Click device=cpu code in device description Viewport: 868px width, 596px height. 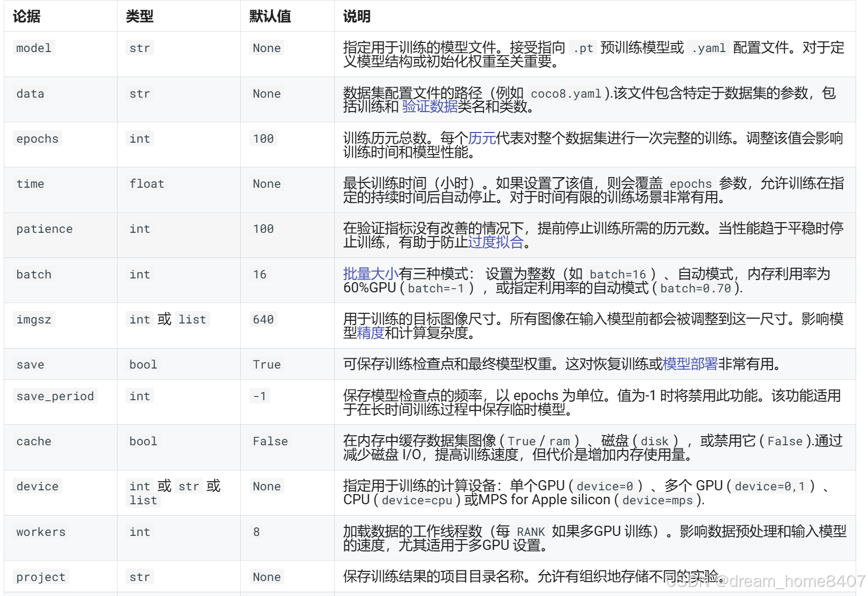coord(417,501)
